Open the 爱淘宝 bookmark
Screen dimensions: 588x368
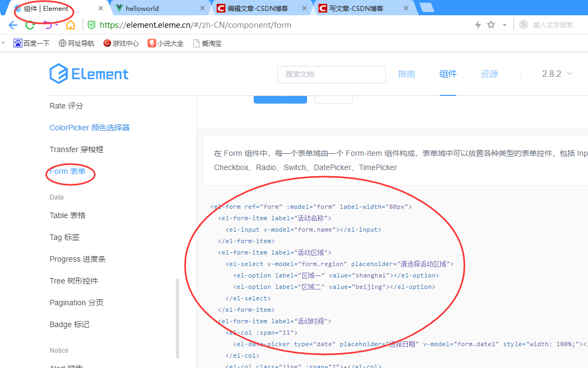[207, 43]
